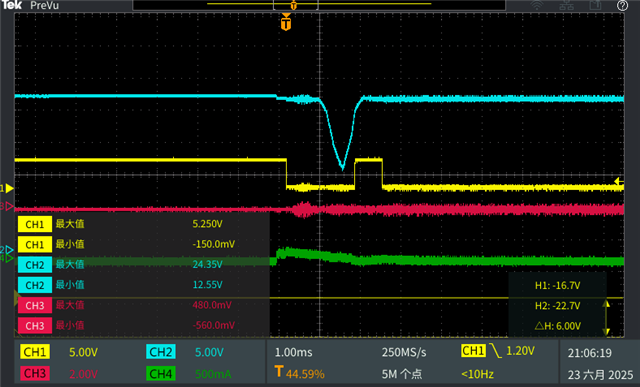The width and height of the screenshot is (640, 387).
Task: Open the 250MS/s sample rate setting
Action: coord(404,352)
